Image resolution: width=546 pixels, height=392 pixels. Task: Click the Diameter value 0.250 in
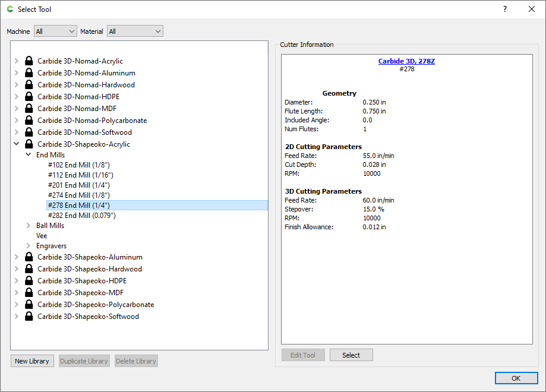point(374,102)
